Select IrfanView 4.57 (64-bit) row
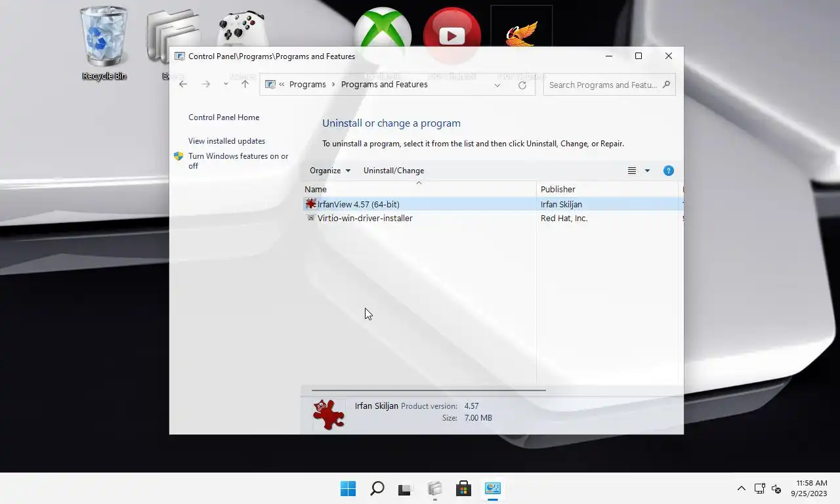 (492, 204)
